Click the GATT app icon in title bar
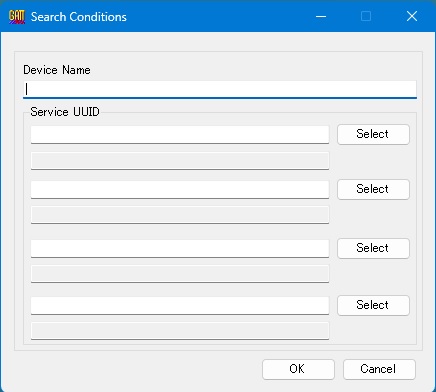Screen dimensions: 436x392 pos(17,16)
